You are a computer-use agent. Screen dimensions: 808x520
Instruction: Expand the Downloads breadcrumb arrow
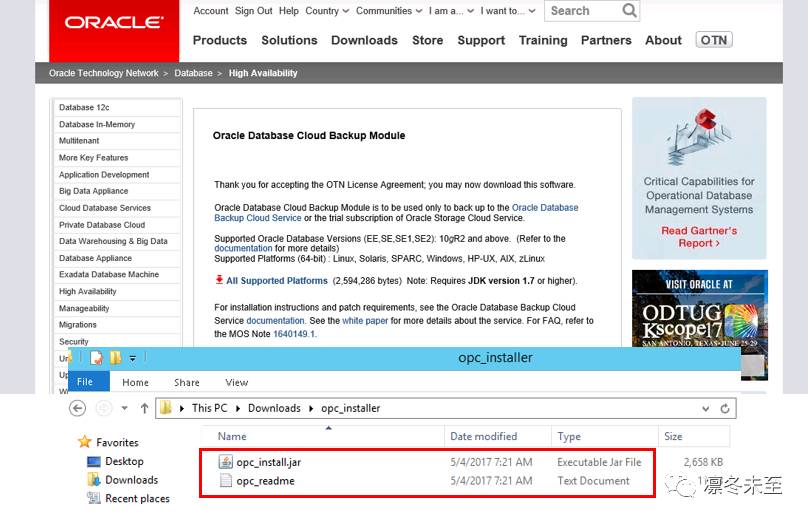pyautogui.click(x=311, y=408)
